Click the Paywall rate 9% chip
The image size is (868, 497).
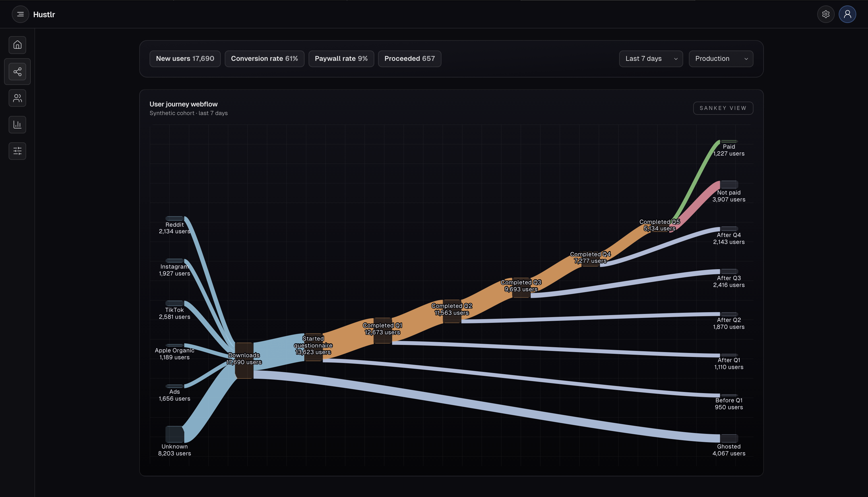tap(341, 59)
